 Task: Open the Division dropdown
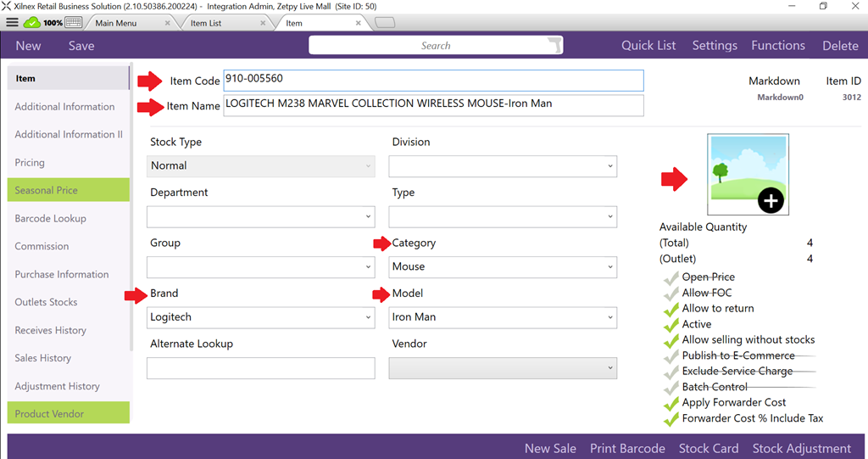click(503, 166)
